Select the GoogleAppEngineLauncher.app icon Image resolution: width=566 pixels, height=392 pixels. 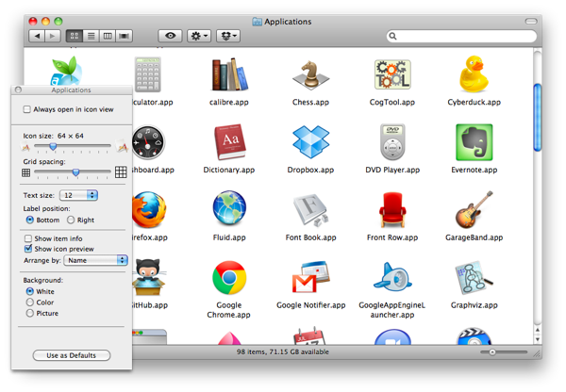pyautogui.click(x=392, y=277)
